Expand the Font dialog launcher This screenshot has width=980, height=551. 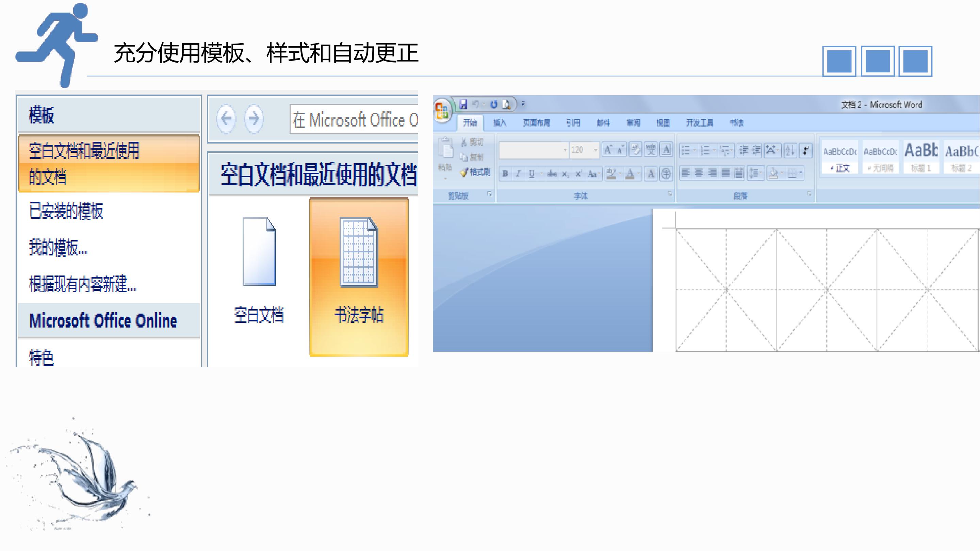click(x=670, y=194)
